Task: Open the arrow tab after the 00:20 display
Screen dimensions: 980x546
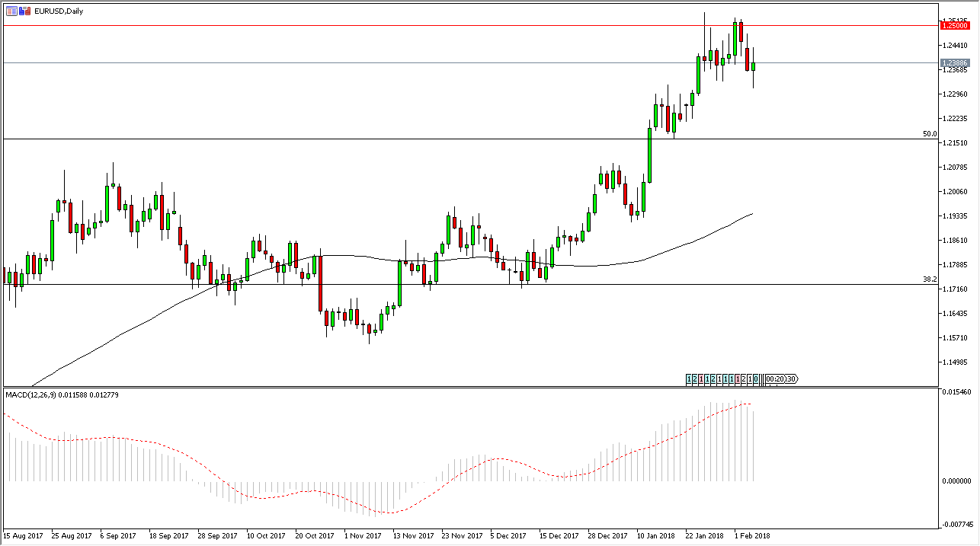Action: pyautogui.click(x=796, y=379)
